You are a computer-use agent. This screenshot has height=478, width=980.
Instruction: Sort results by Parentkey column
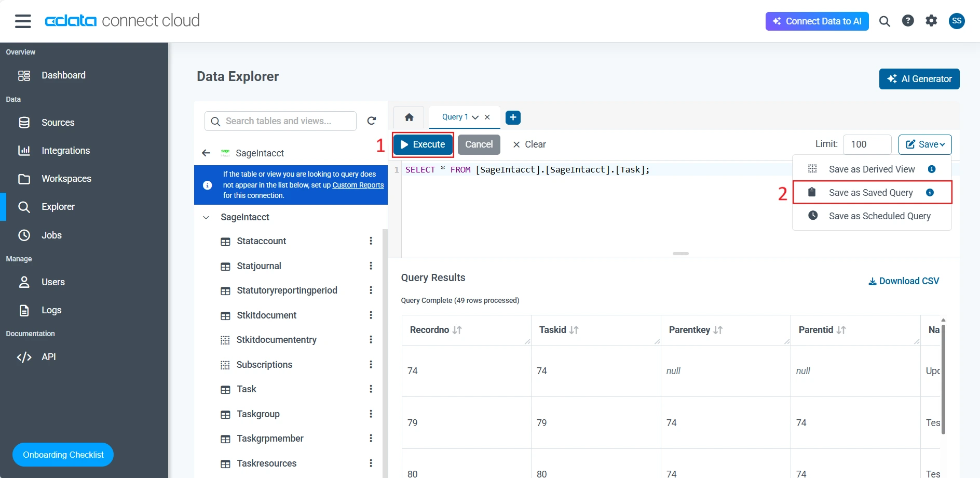[x=718, y=330]
